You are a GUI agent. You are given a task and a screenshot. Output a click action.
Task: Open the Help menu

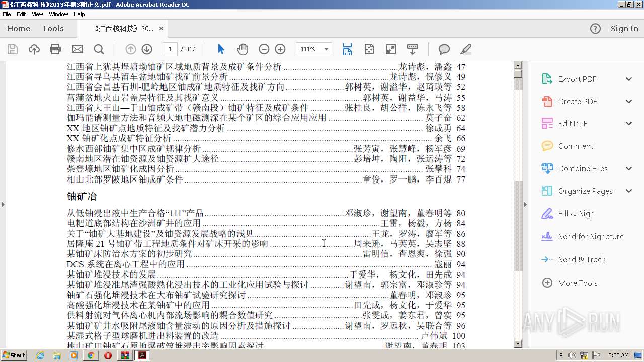coord(79,14)
